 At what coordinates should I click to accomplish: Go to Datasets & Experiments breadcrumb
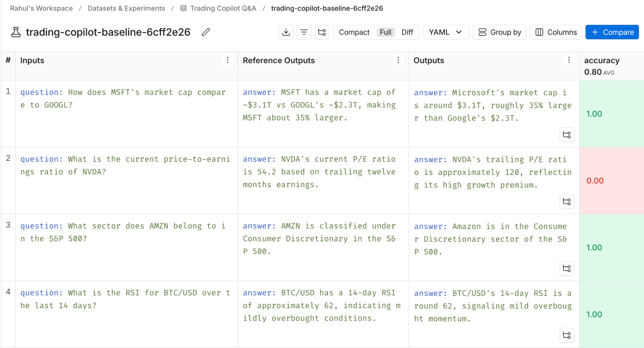(x=126, y=8)
